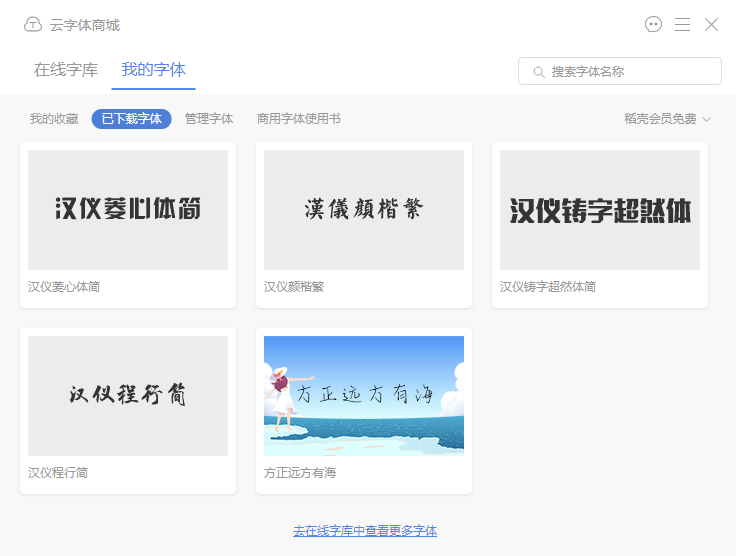Click the 方正远方有海 name label
This screenshot has width=736, height=556.
(300, 472)
